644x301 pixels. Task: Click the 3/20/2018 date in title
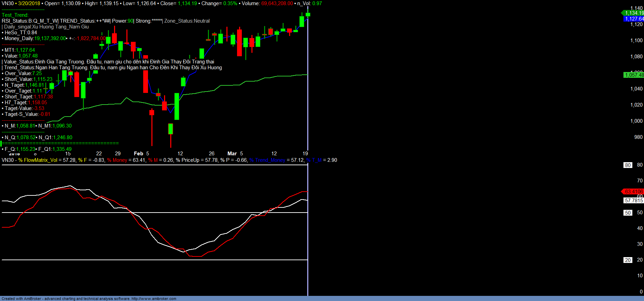[x=29, y=3]
